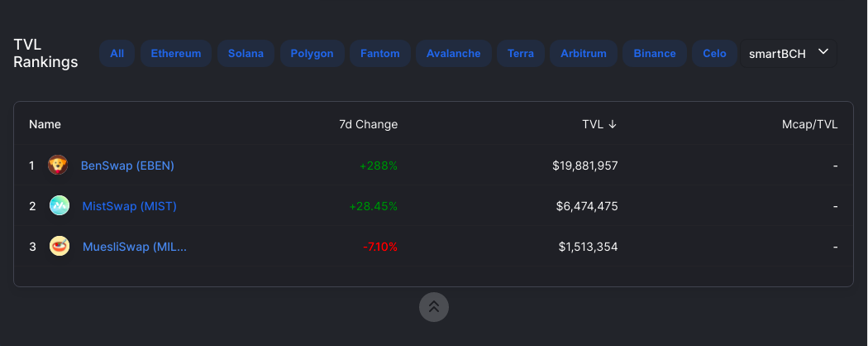Viewport: 868px width, 346px height.
Task: Click the TVL sort arrow icon
Action: tap(613, 124)
